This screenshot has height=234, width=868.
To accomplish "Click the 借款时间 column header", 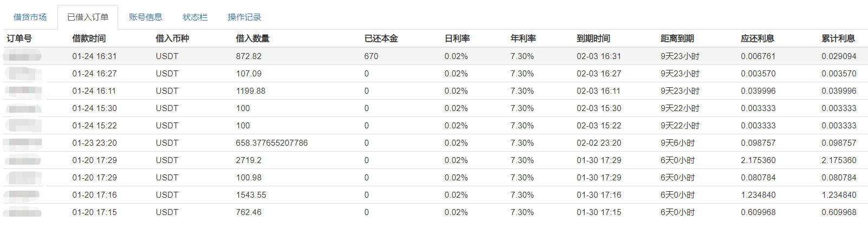I will pos(89,38).
